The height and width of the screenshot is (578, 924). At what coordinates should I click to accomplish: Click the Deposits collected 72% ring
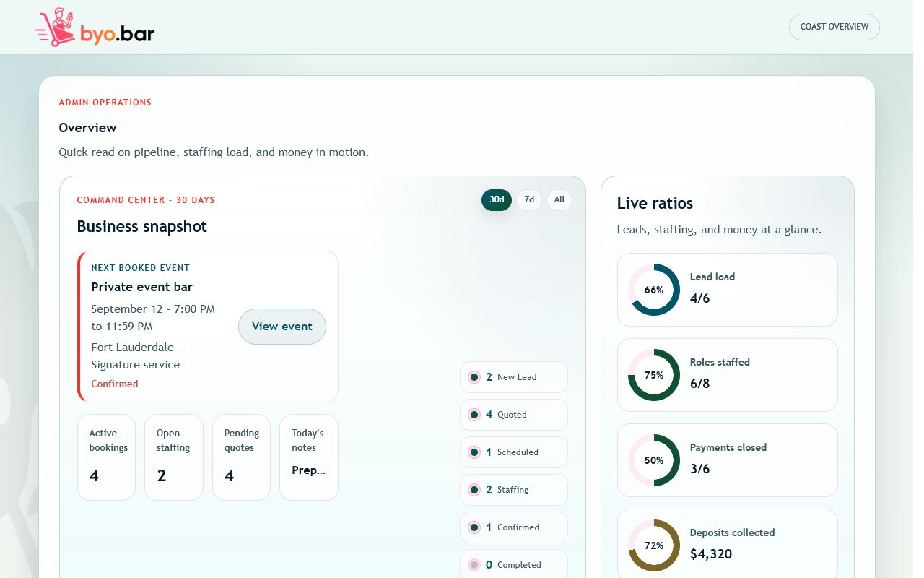point(654,545)
